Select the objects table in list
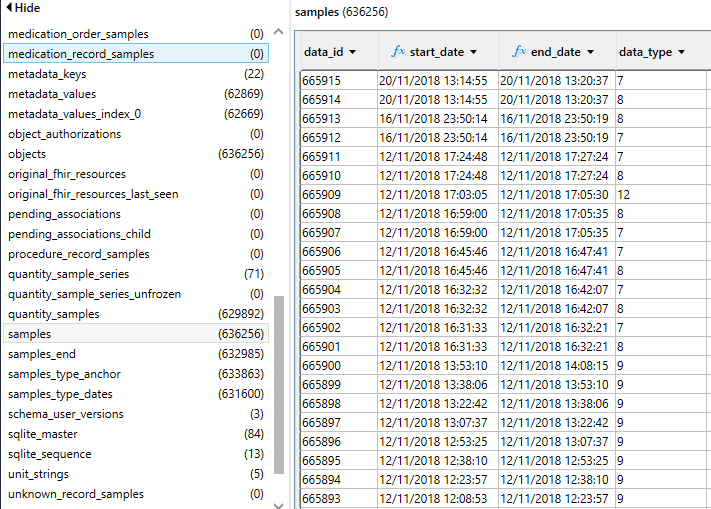The height and width of the screenshot is (509, 711). tap(27, 154)
